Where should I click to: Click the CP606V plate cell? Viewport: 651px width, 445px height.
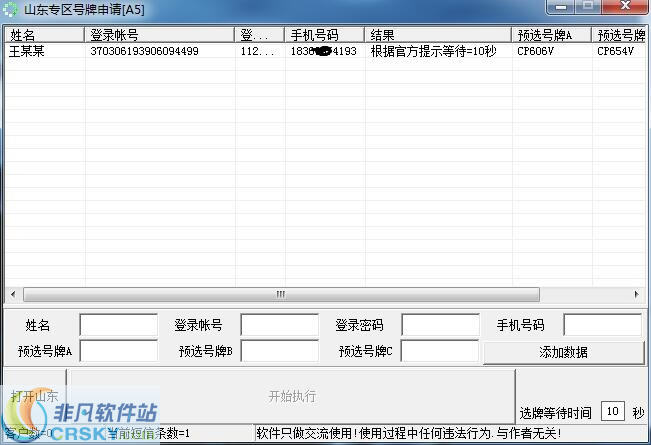point(535,51)
